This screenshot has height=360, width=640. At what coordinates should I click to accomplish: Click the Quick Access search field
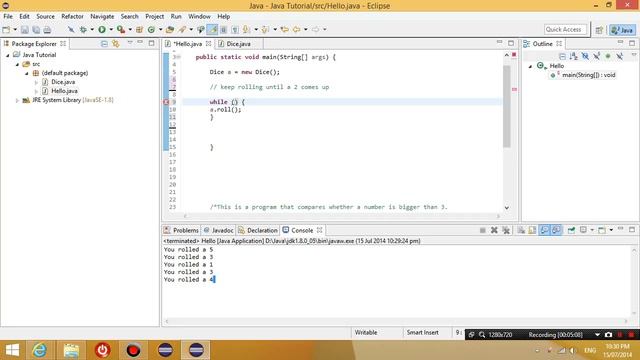pyautogui.click(x=565, y=30)
